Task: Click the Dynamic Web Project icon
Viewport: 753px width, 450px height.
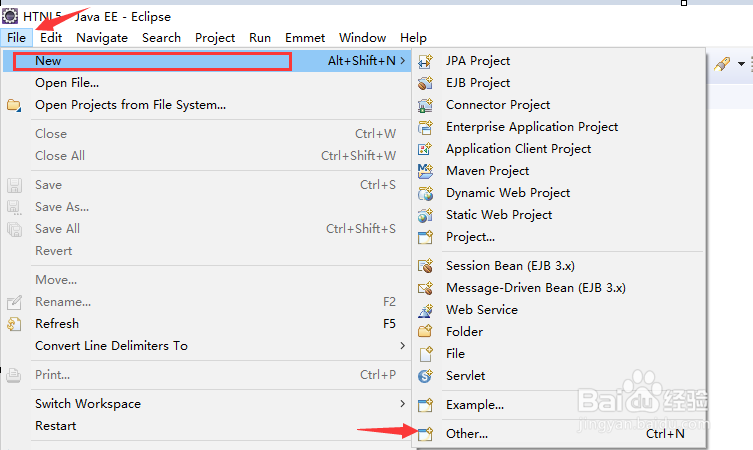Action: (426, 193)
